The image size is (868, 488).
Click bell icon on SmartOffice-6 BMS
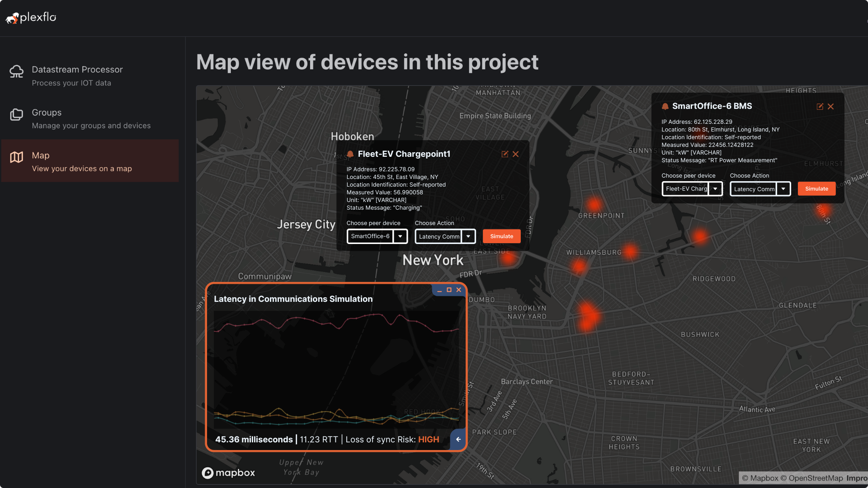665,107
